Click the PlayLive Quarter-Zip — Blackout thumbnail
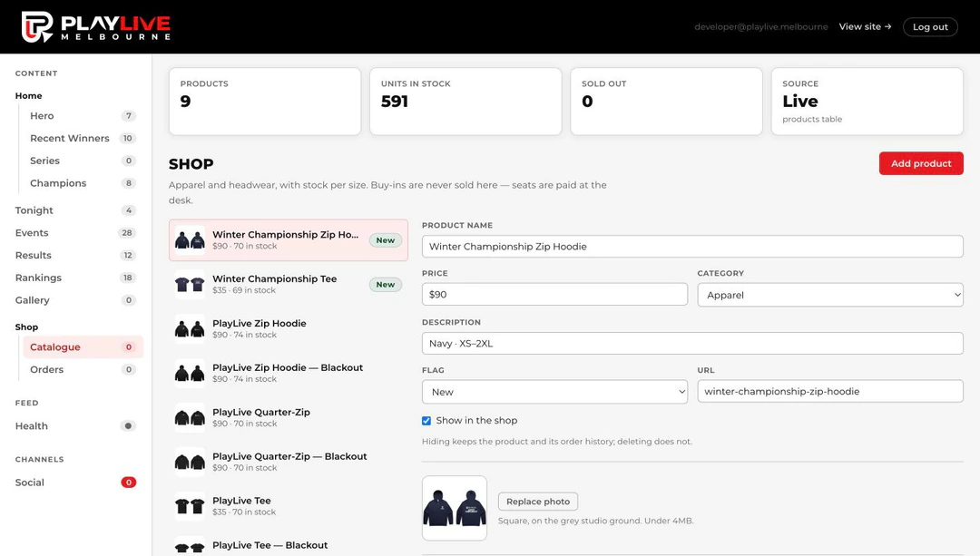Viewport: 980px width, 556px height. tap(190, 462)
